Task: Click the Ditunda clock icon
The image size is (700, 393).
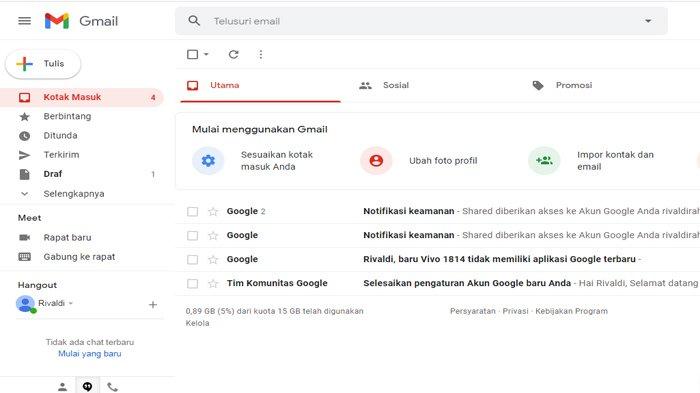Action: click(25, 136)
